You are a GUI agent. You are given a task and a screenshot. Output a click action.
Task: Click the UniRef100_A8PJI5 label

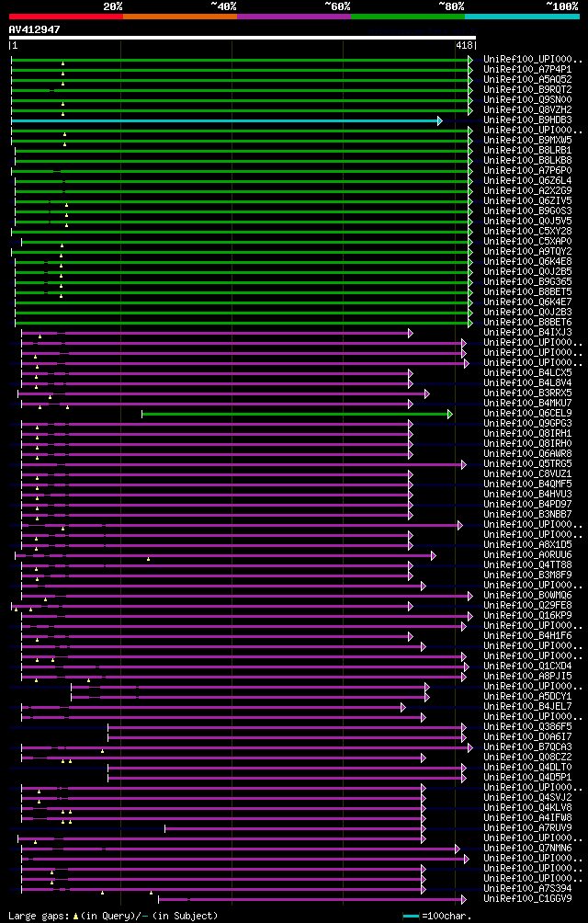click(x=527, y=676)
